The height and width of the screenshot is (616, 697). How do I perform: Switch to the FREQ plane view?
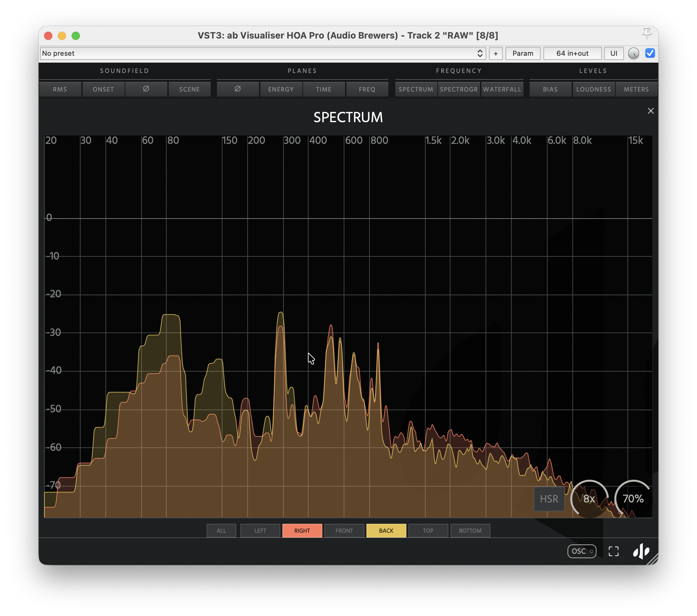pyautogui.click(x=367, y=89)
